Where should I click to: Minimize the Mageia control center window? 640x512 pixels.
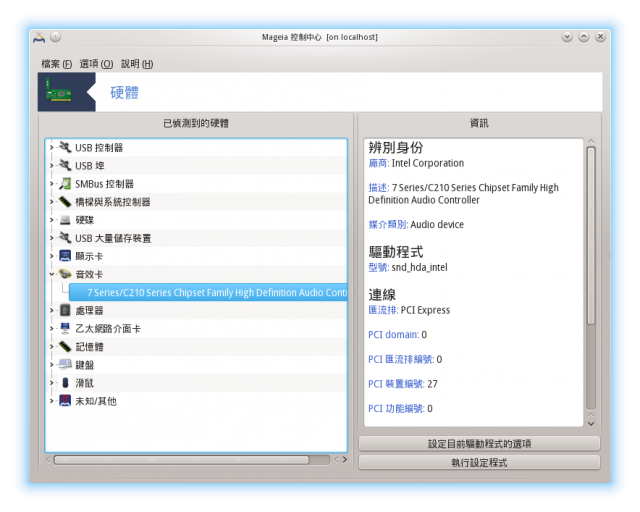point(567,37)
